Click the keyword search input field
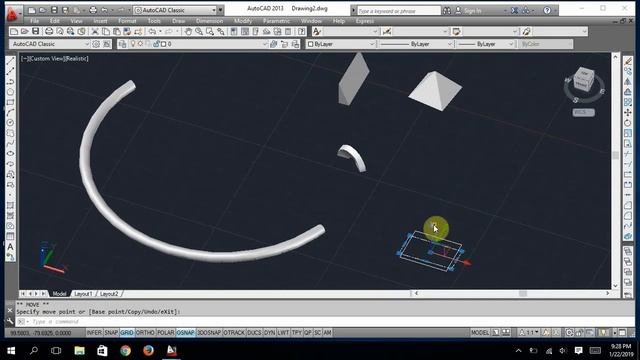 (x=399, y=11)
